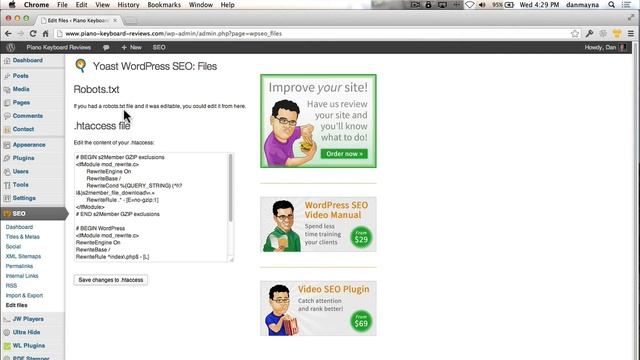The width and height of the screenshot is (640, 360).
Task: Click the Wi-Fi status icon
Action: coord(469,4)
